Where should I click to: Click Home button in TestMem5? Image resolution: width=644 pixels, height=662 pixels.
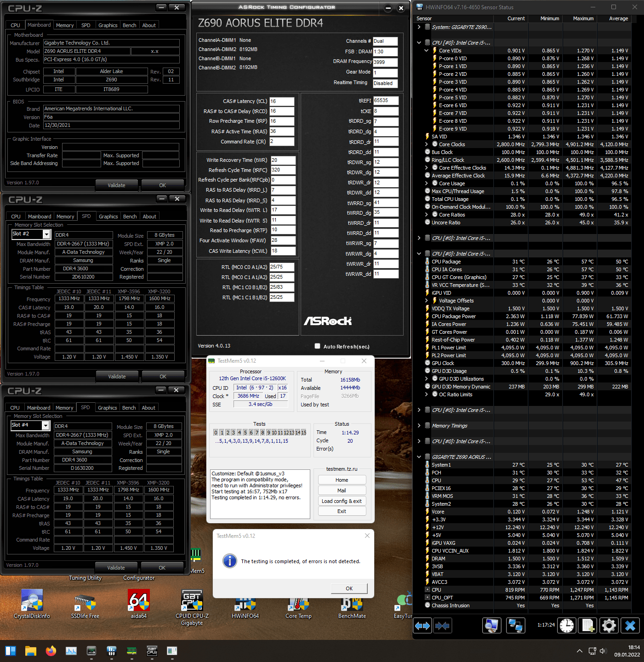342,480
